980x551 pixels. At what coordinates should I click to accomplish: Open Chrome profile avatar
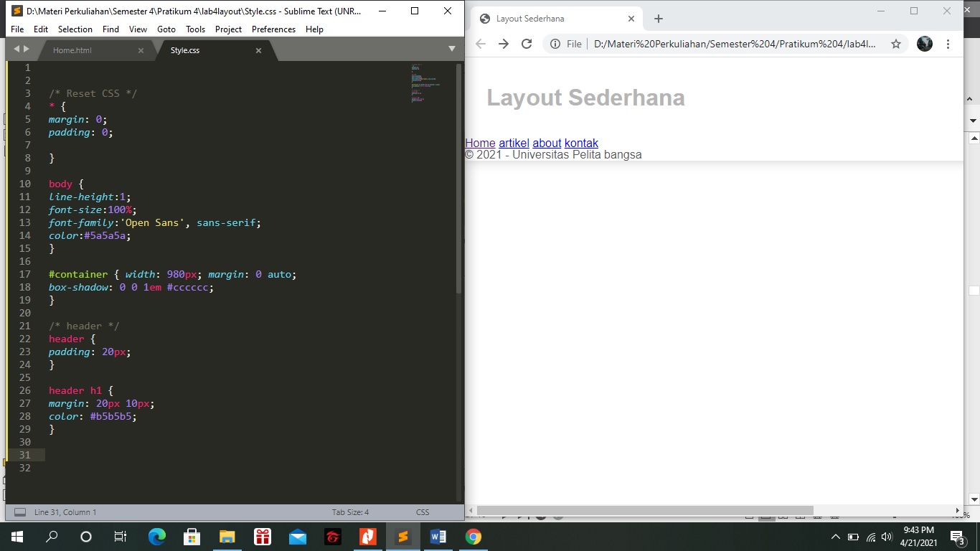coord(925,44)
